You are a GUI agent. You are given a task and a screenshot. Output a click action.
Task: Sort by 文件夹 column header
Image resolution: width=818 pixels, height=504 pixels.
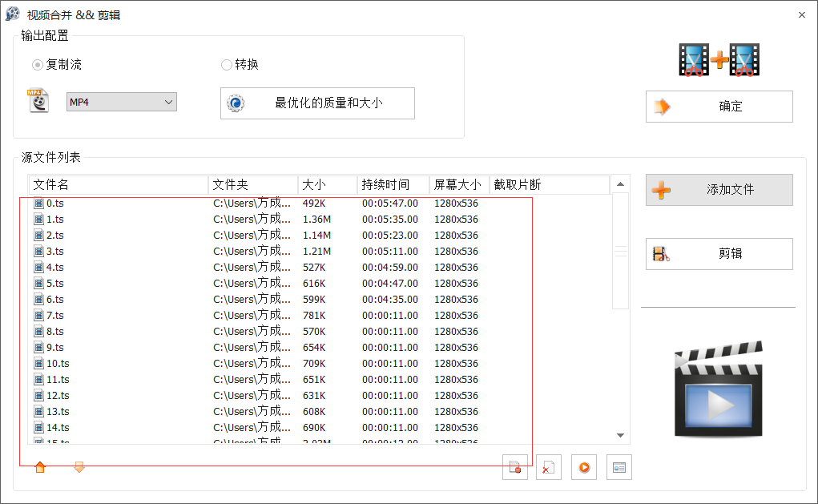click(x=253, y=185)
